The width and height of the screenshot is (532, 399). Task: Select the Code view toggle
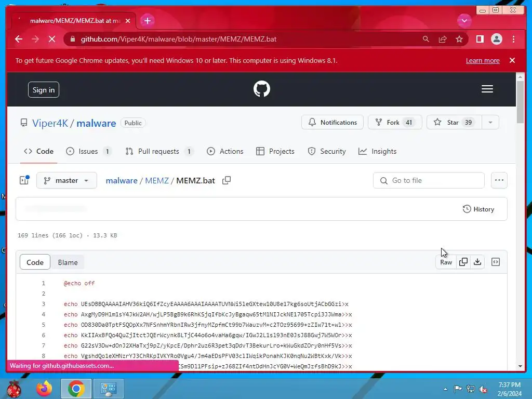click(35, 262)
